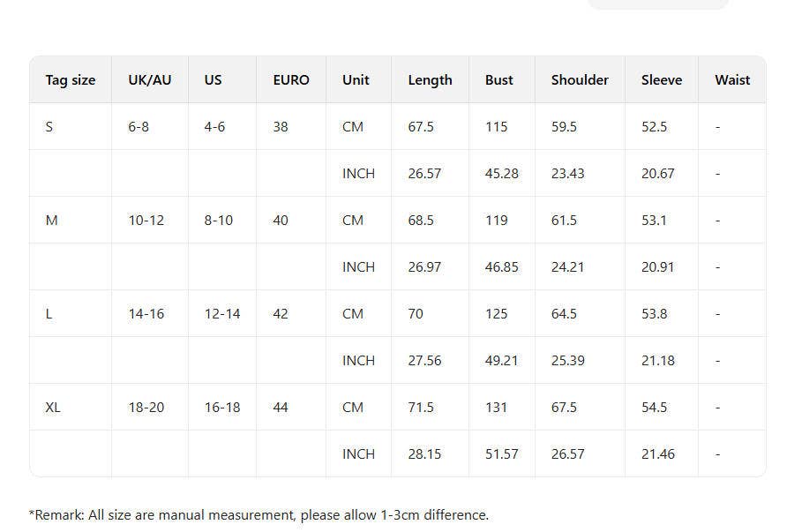
Task: Click the Unit column header
Action: pos(356,80)
